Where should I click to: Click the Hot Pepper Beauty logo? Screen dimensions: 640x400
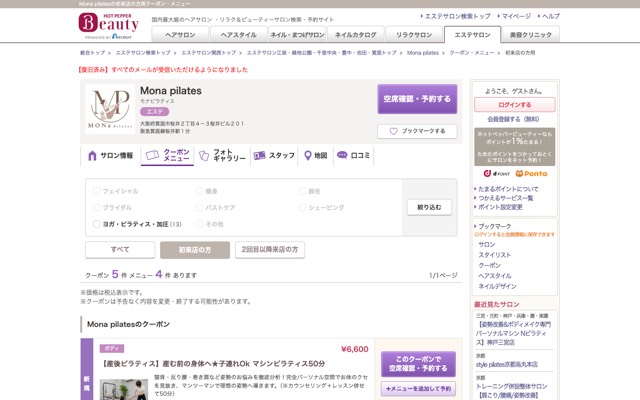pyautogui.click(x=109, y=26)
